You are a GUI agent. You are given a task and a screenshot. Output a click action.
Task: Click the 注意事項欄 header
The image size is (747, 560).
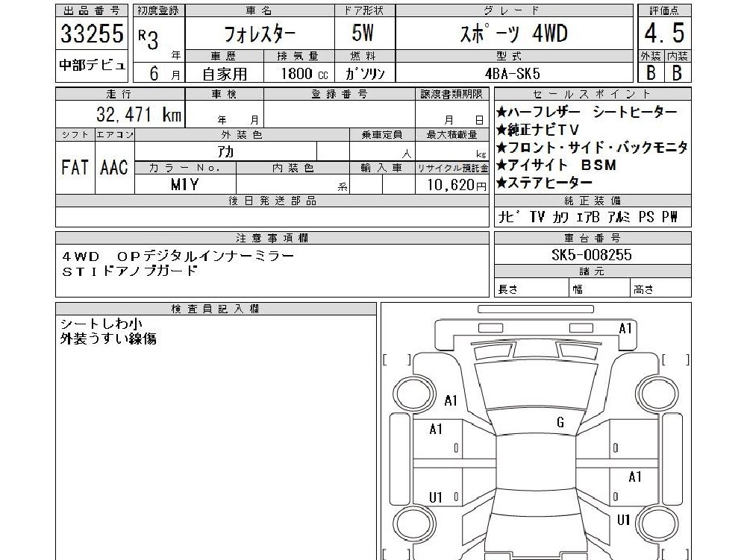pos(272,238)
